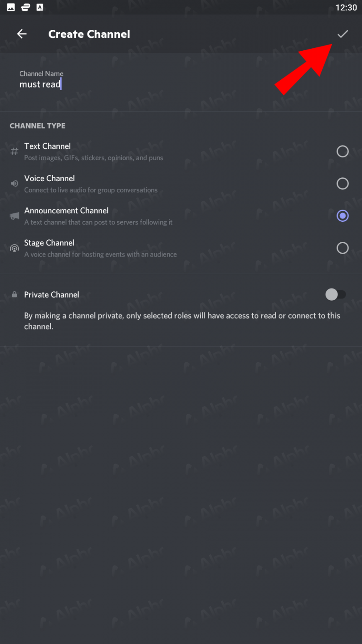Viewport: 362px width, 644px height.
Task: Select the Voice Channel radio button
Action: (x=342, y=184)
